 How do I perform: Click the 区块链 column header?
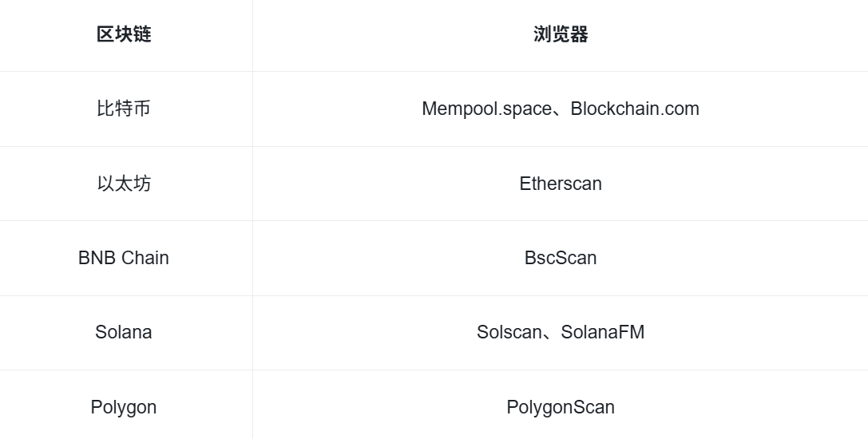tap(124, 34)
